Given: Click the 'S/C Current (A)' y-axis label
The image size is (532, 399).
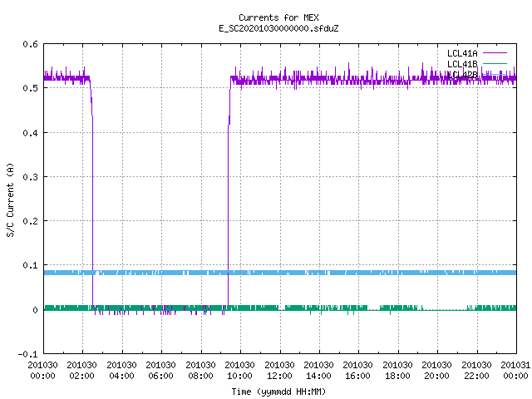Looking at the screenshot, I should [x=10, y=199].
